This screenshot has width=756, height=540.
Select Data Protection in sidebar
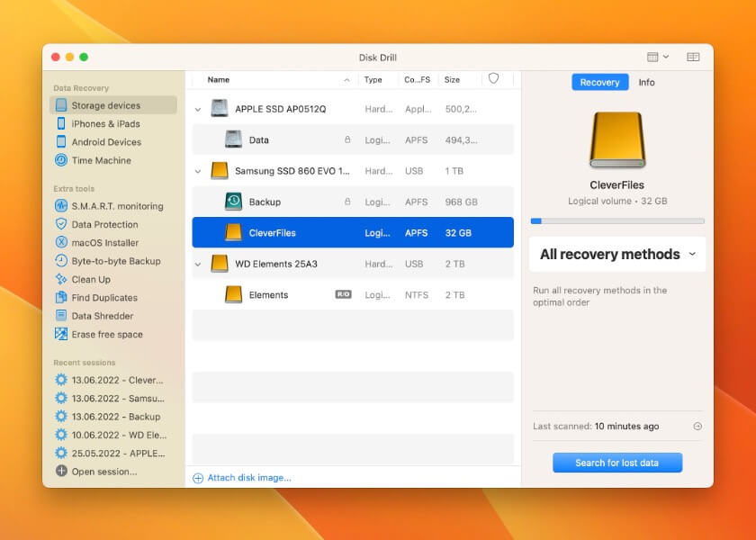(104, 224)
